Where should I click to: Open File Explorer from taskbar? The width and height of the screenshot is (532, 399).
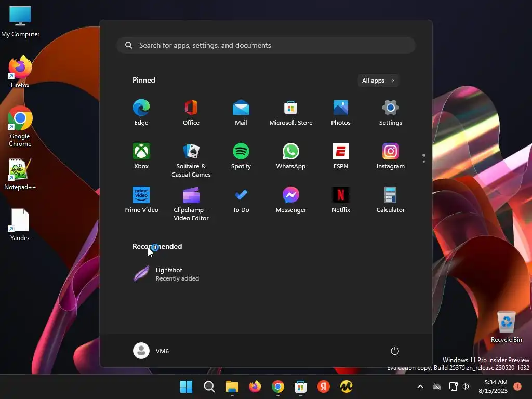tap(232, 387)
